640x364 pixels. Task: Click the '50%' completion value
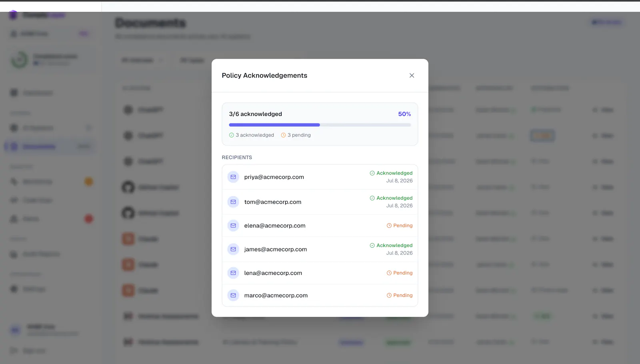tap(404, 114)
